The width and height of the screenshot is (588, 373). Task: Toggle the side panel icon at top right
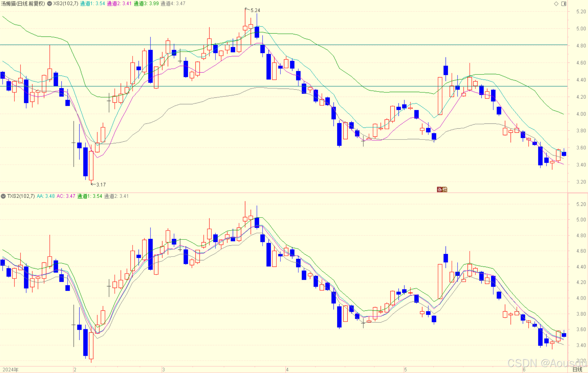click(564, 4)
